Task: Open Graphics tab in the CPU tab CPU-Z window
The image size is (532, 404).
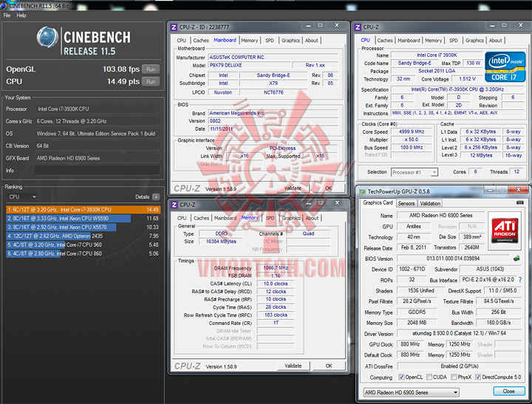Action: (474, 41)
